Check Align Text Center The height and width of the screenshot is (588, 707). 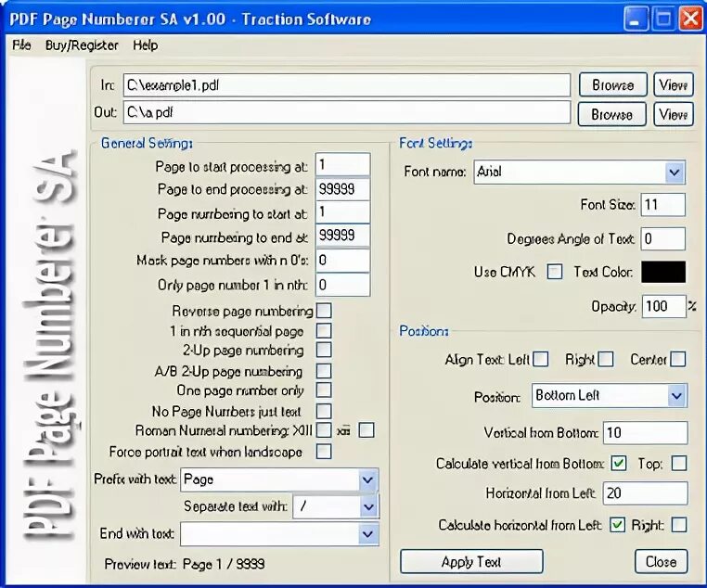[678, 359]
